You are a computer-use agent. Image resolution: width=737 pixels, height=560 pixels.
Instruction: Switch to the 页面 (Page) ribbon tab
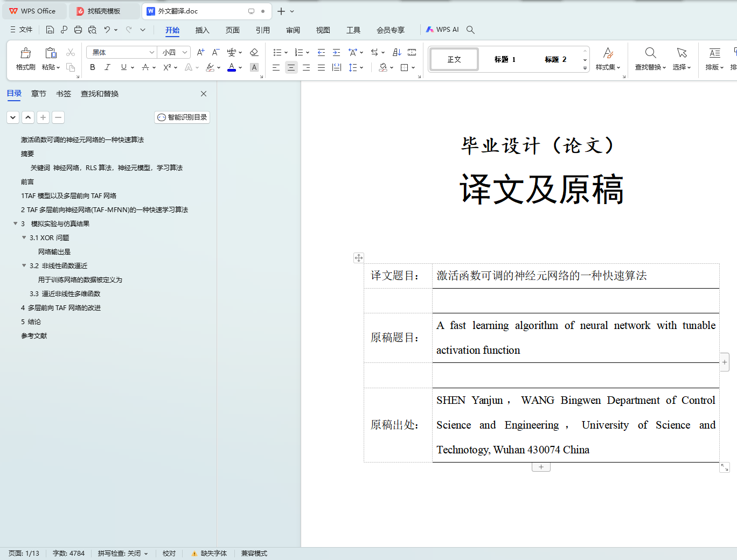pos(232,30)
